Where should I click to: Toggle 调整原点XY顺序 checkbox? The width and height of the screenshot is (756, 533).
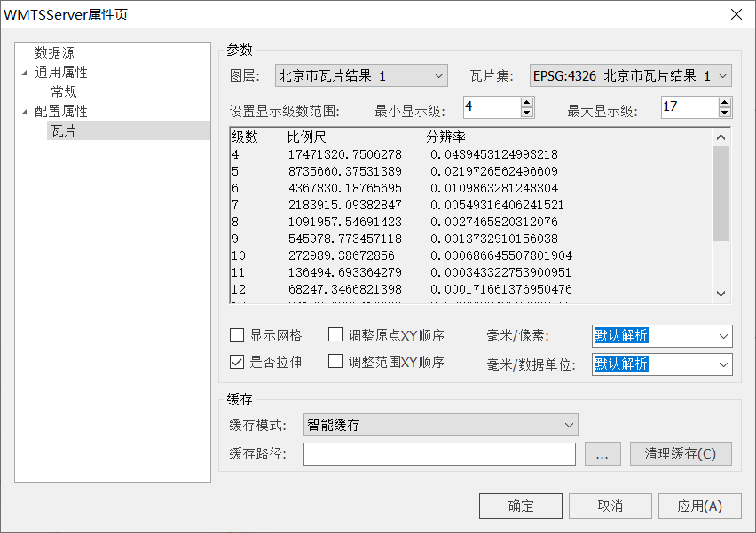click(x=335, y=336)
